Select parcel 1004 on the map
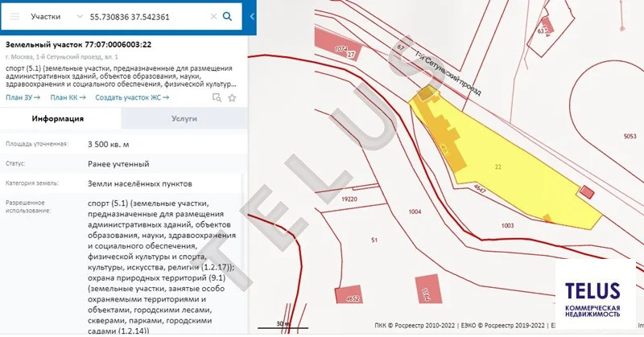This screenshot has width=644, height=337. 415,212
